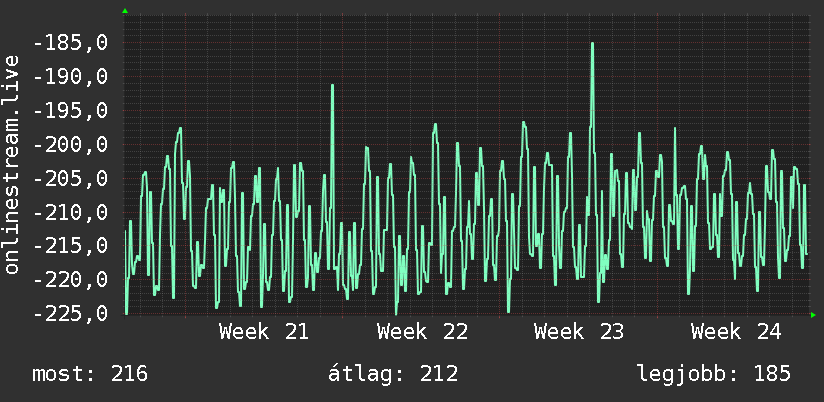
Task: Click the -220,0 y-axis label
Action: click(x=70, y=280)
